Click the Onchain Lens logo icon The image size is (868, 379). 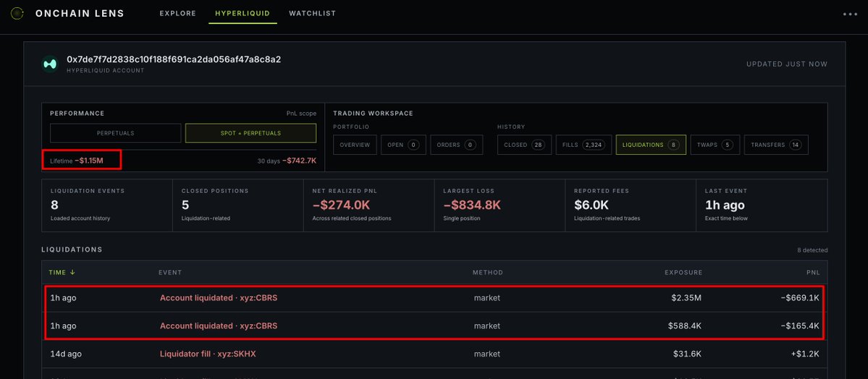(17, 13)
